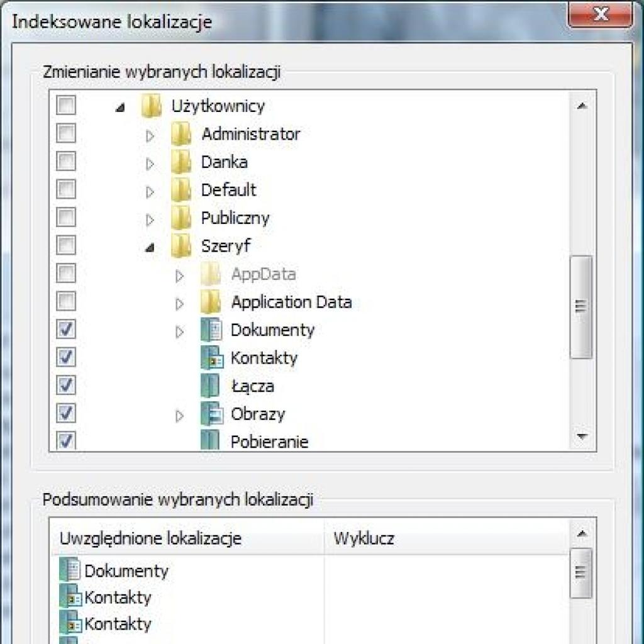644x644 pixels.
Task: Expand the Obrazy node
Action: [x=179, y=416]
